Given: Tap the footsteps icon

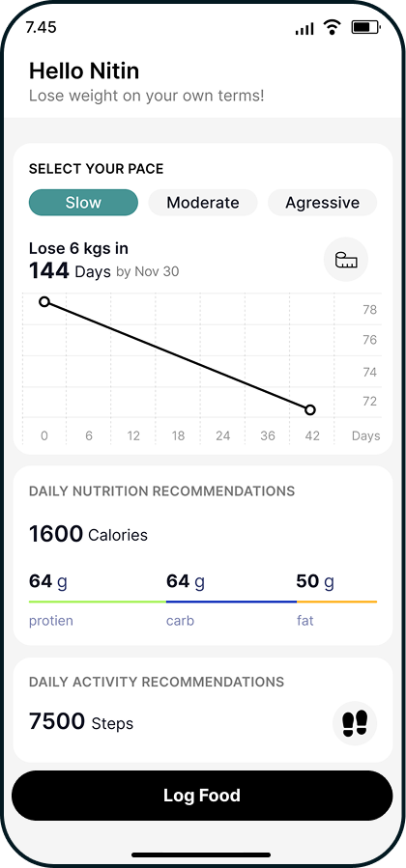Looking at the screenshot, I should click(355, 723).
